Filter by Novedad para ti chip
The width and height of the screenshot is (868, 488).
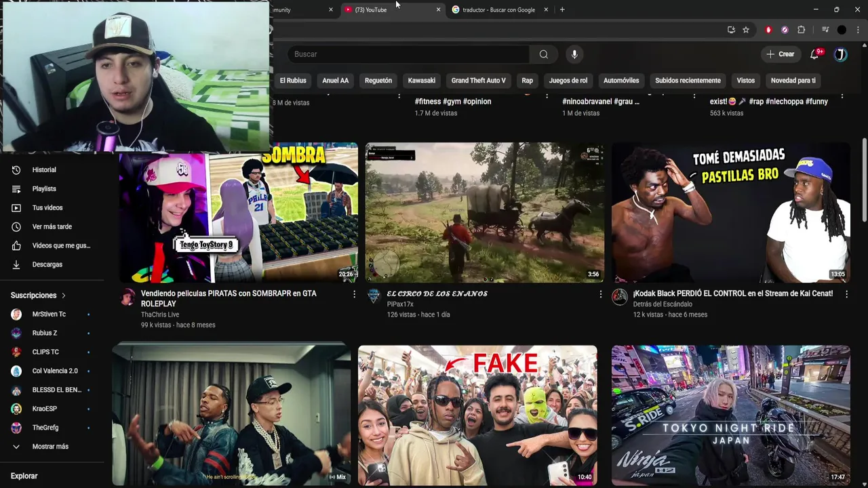[793, 81]
